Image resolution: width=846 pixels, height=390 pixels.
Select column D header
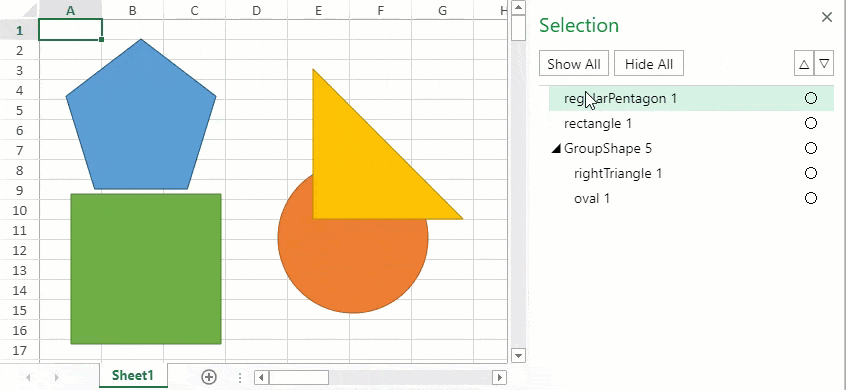pos(256,10)
